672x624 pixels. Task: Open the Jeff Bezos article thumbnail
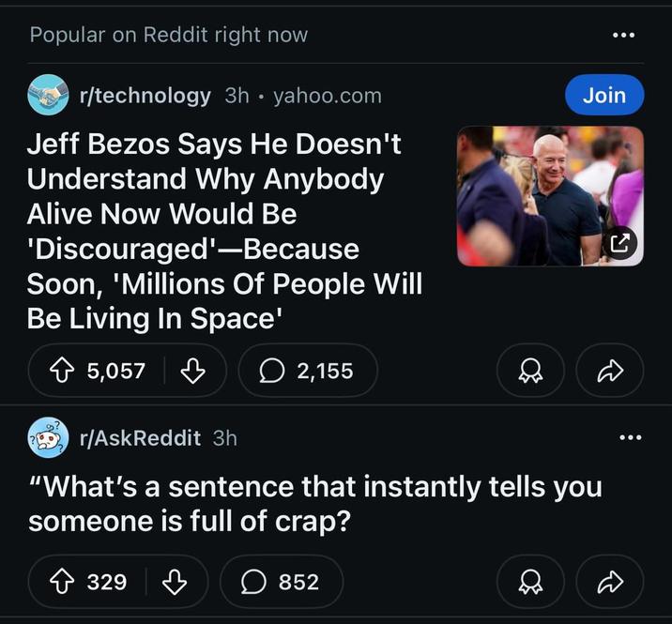pyautogui.click(x=549, y=195)
